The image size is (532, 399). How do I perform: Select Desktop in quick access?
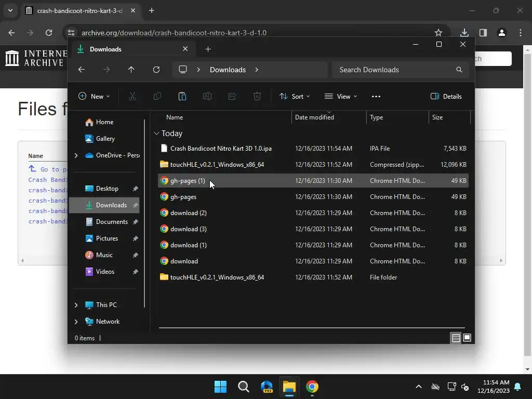[107, 189]
